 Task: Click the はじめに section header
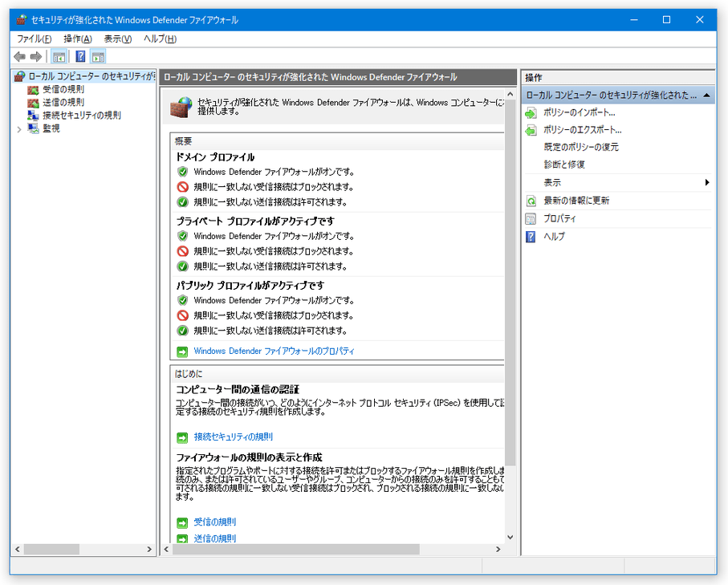(189, 374)
